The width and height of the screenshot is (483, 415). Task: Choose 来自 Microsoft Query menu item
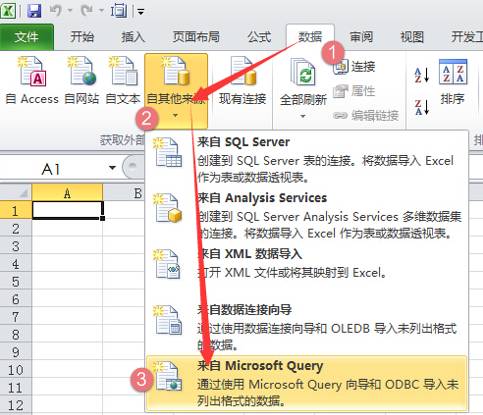tap(307, 383)
